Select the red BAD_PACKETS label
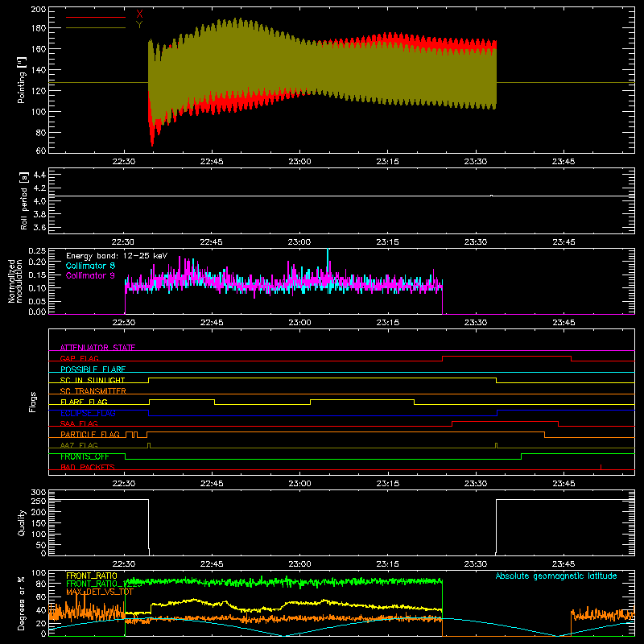644x644 pixels. [88, 467]
